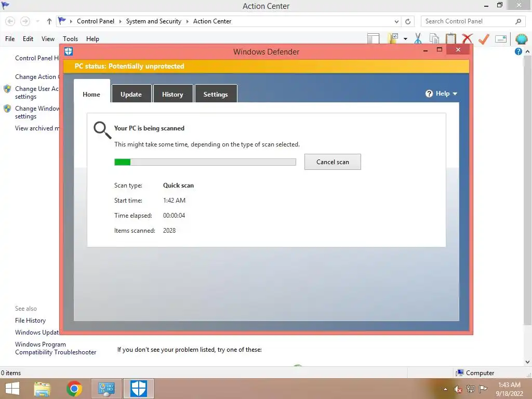Click the muted volume icon in system tray

pos(458,389)
